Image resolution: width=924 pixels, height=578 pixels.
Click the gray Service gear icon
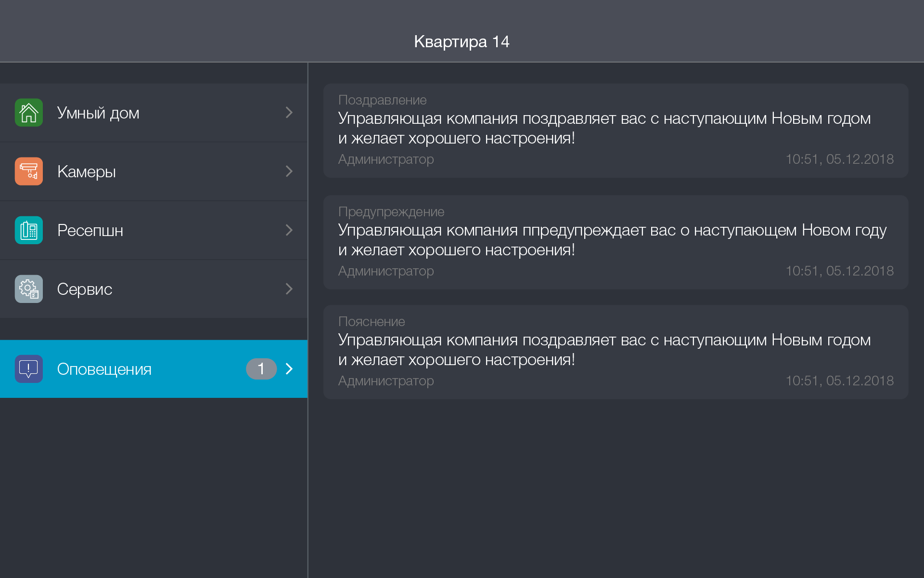click(x=29, y=289)
